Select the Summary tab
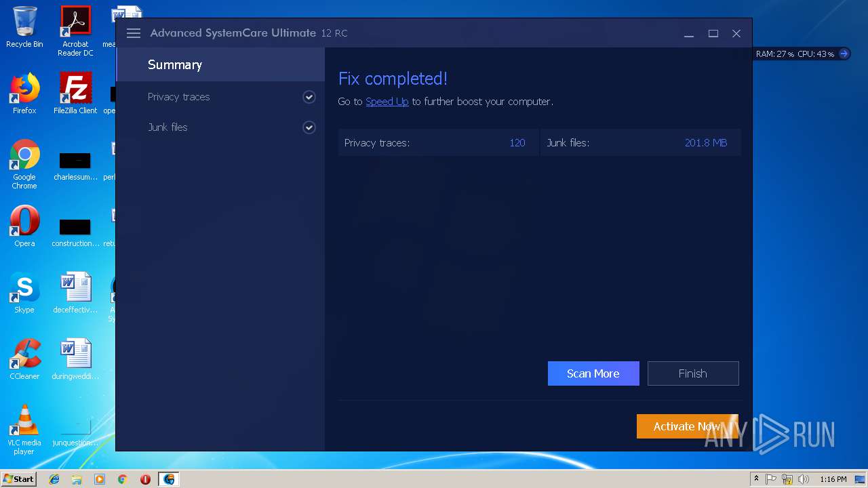868x488 pixels. pos(220,64)
